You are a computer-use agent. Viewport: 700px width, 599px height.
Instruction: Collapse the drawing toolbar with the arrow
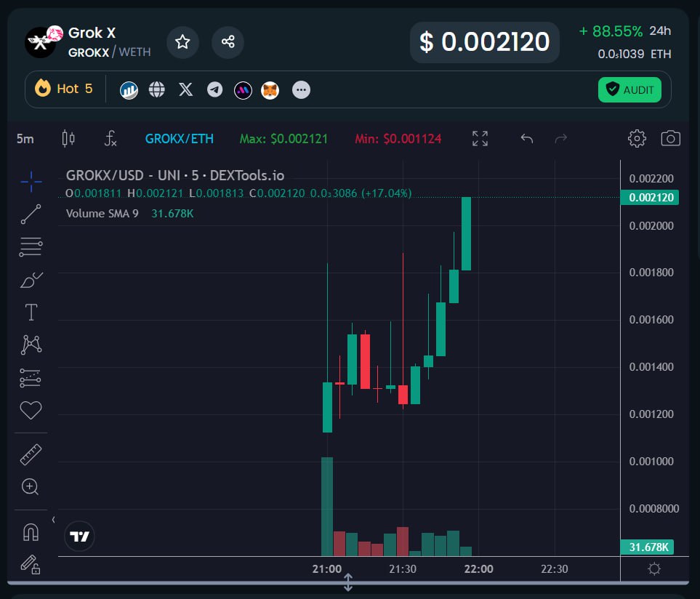click(x=54, y=520)
